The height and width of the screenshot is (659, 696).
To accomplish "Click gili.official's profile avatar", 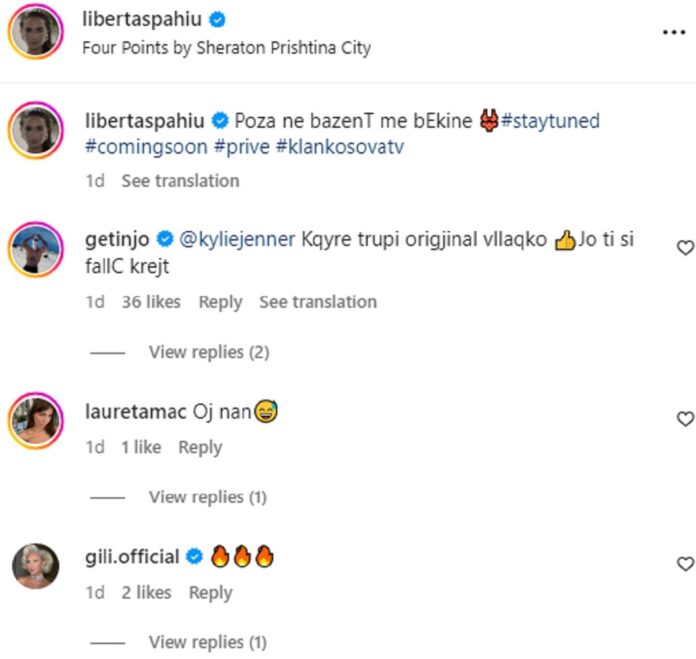I will coord(36,567).
